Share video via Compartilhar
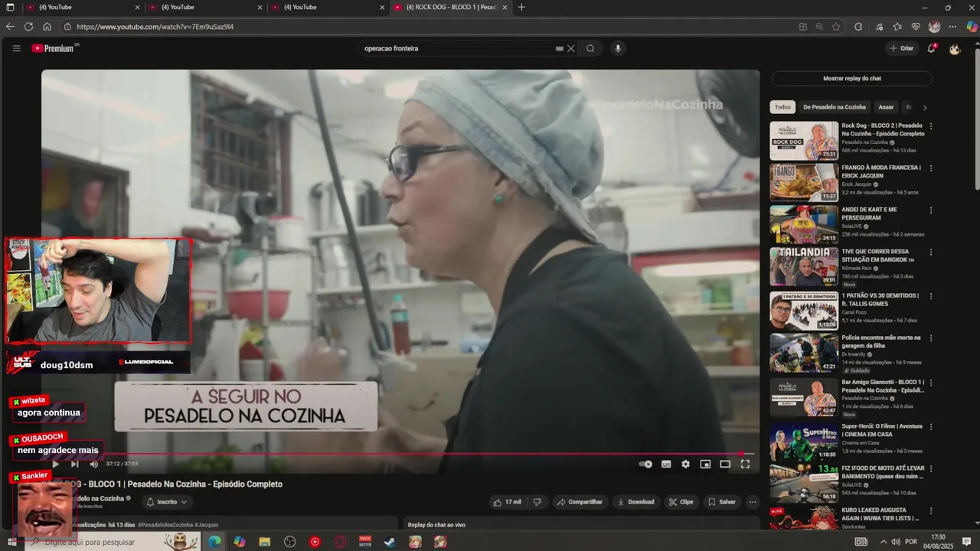This screenshot has width=980, height=551. pyautogui.click(x=580, y=502)
